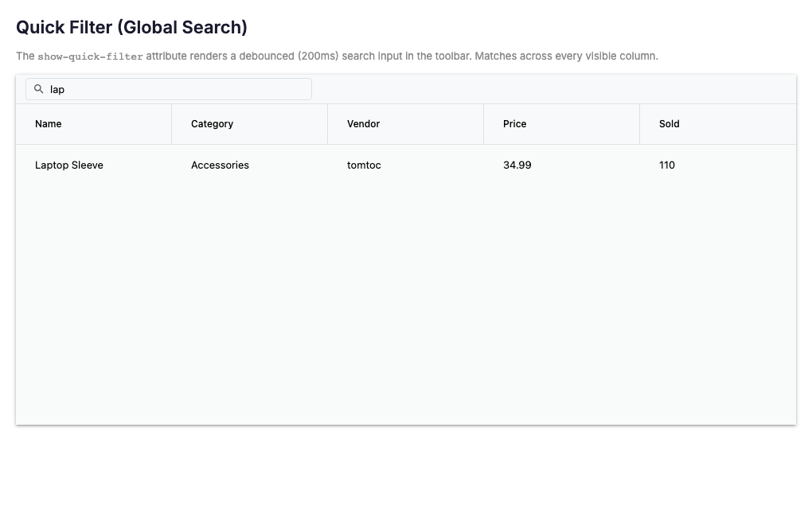Select the 'Accessories' category cell
This screenshot has width=812, height=517.
(x=250, y=165)
